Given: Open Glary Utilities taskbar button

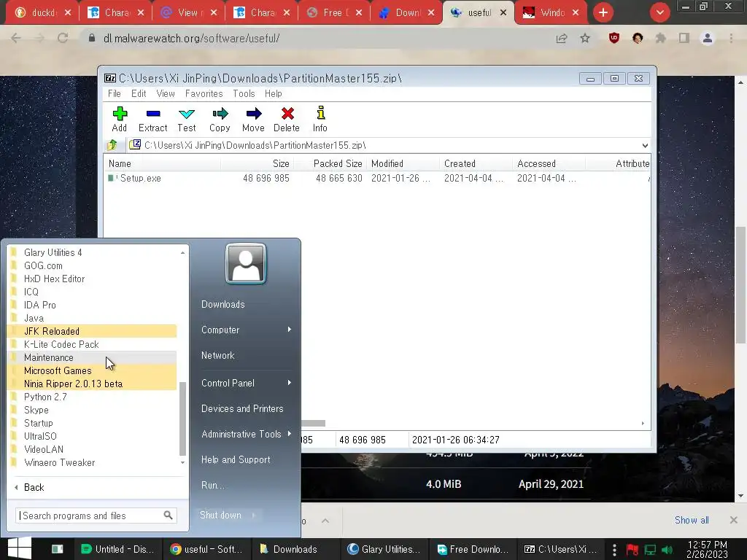Looking at the screenshot, I should 384,549.
